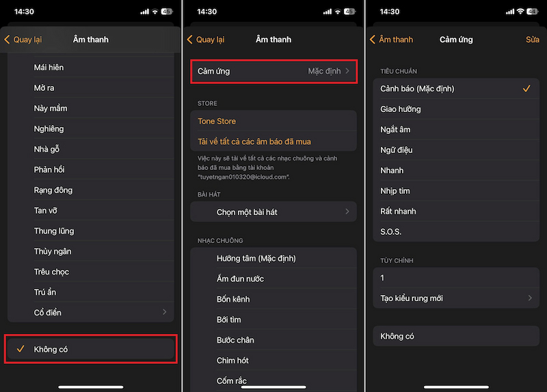Screen dimensions: 547x392
Task: Select the S.O.S. vibration pattern
Action: 391,232
